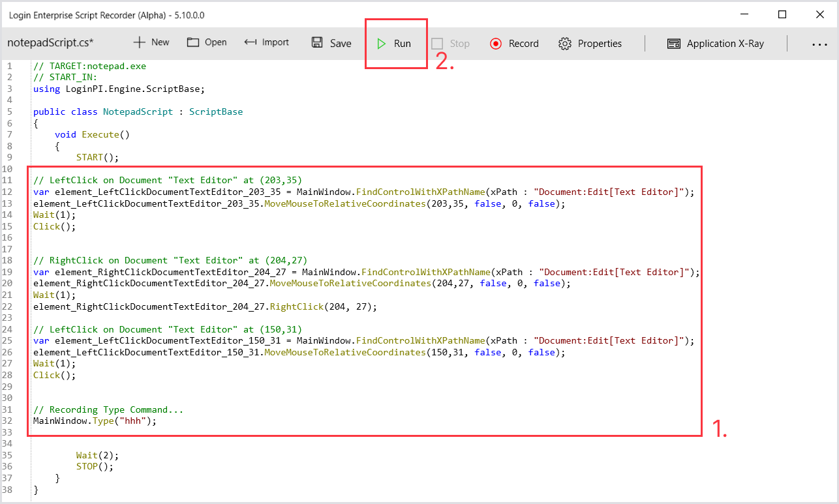Viewport: 839px width, 504px height.
Task: Start recording with the red Record icon
Action: click(x=495, y=44)
